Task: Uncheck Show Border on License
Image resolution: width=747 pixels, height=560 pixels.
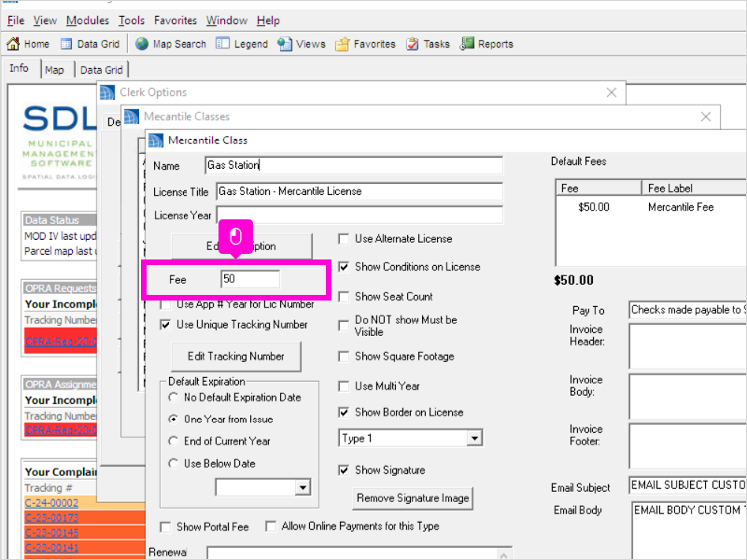Action: (344, 413)
